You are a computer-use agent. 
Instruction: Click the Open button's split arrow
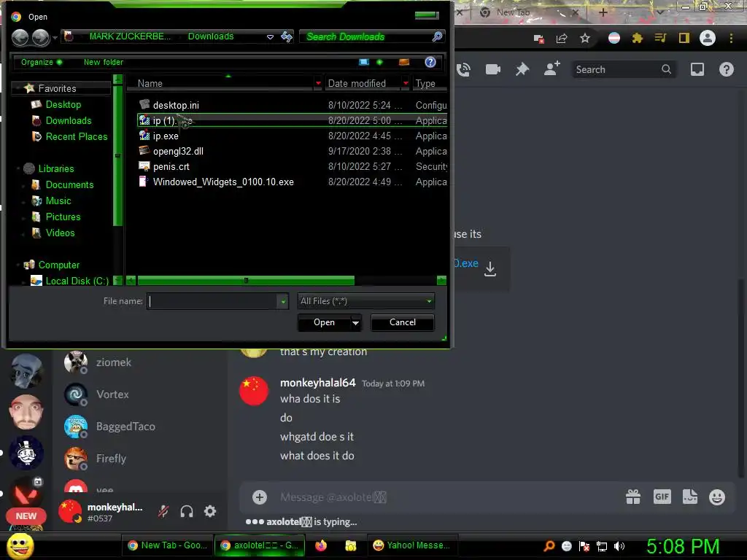click(x=355, y=322)
